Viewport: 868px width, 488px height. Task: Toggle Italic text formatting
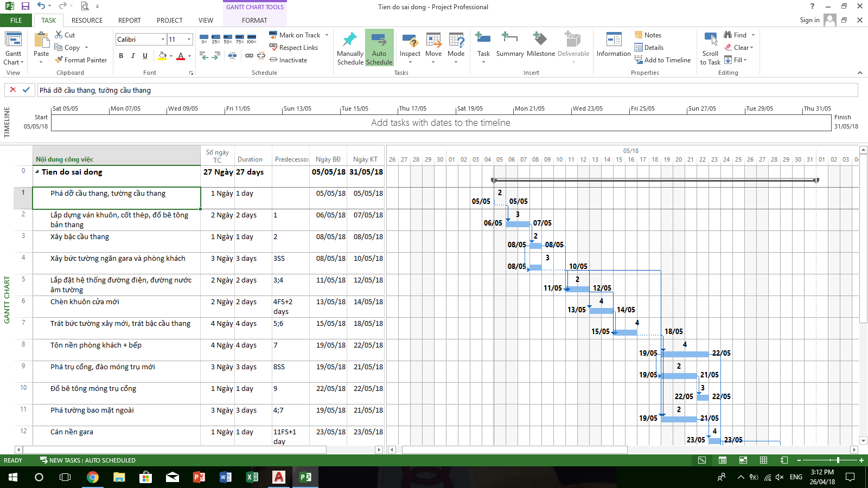point(133,56)
